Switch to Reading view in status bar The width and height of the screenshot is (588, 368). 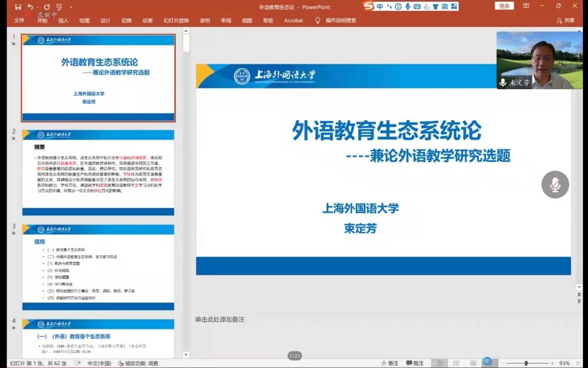(473, 363)
